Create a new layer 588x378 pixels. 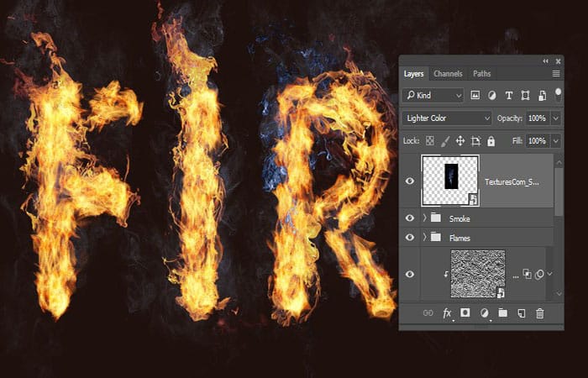(x=522, y=312)
